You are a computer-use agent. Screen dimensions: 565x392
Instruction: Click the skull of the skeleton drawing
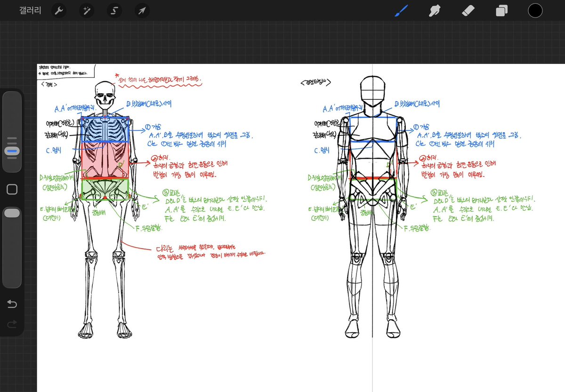point(105,94)
